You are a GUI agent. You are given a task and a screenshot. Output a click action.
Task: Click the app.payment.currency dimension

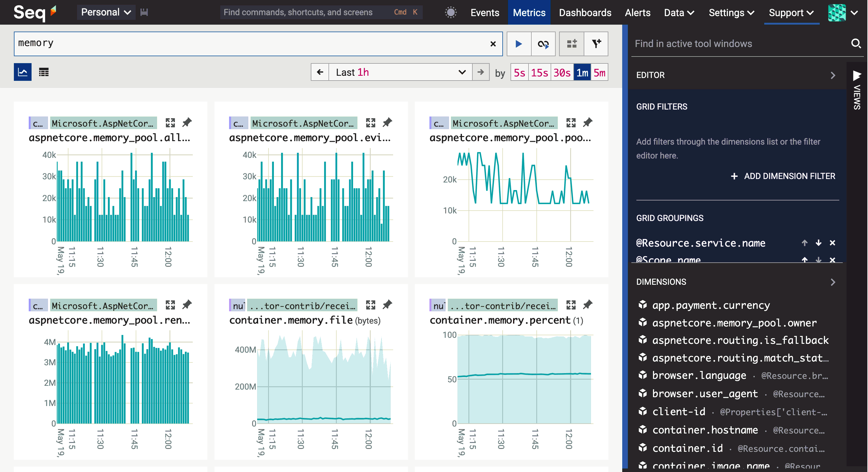click(x=711, y=305)
